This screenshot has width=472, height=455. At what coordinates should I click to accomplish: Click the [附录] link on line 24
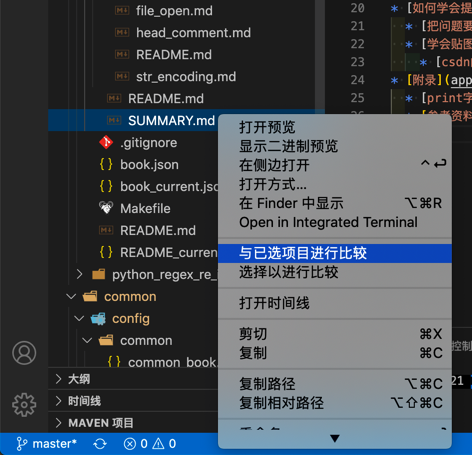[425, 80]
